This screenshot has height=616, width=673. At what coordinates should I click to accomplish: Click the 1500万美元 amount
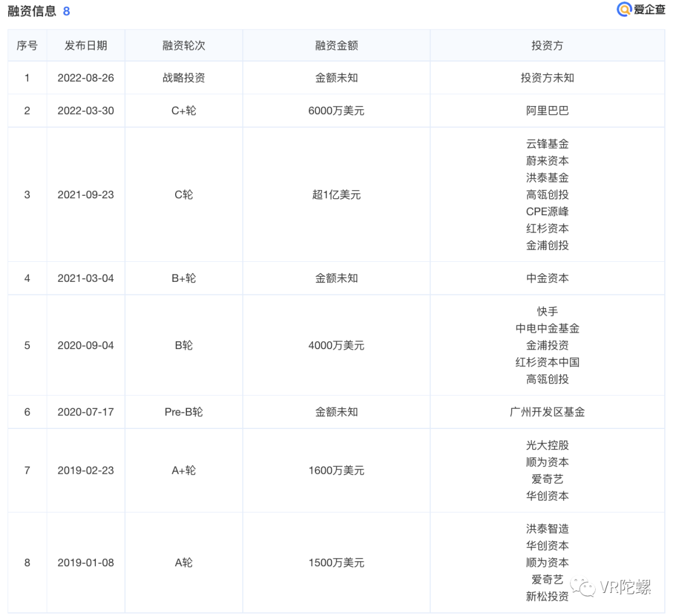point(336,563)
